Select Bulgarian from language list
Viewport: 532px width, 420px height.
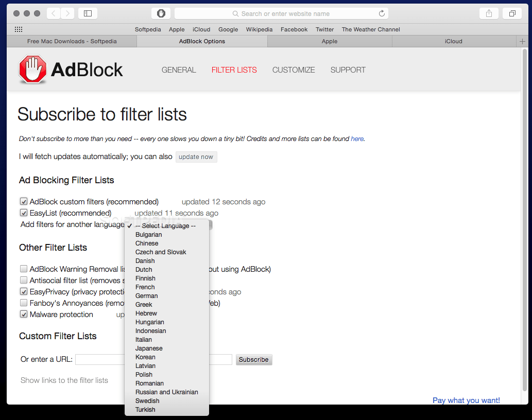point(167,235)
